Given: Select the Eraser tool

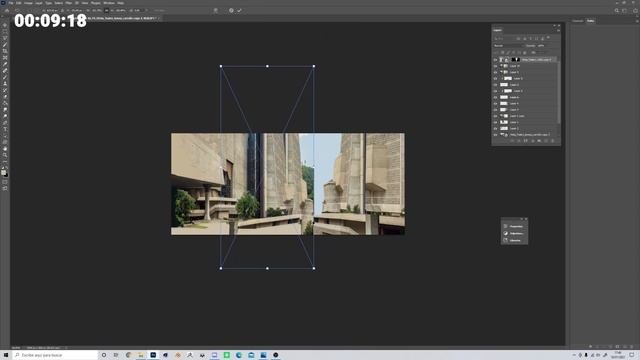Looking at the screenshot, I should 5,97.
